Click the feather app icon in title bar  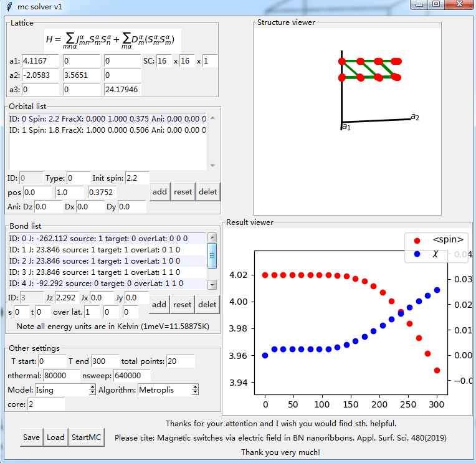tap(8, 6)
